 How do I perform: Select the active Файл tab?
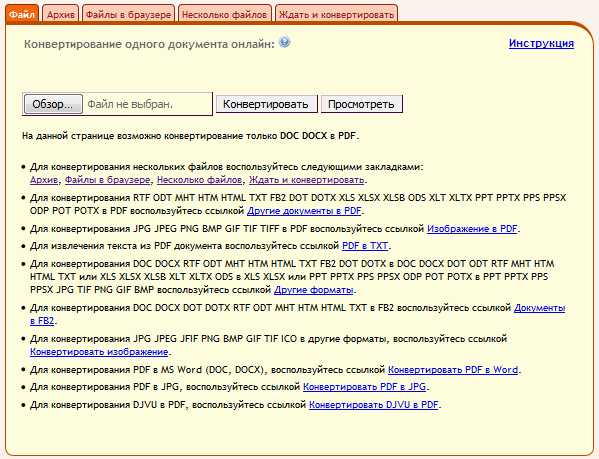pyautogui.click(x=22, y=14)
